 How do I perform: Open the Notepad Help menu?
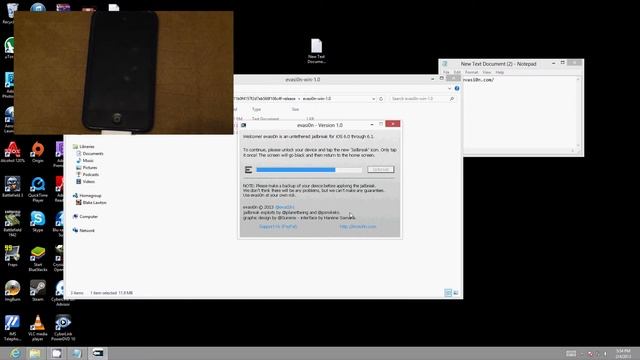pos(500,72)
